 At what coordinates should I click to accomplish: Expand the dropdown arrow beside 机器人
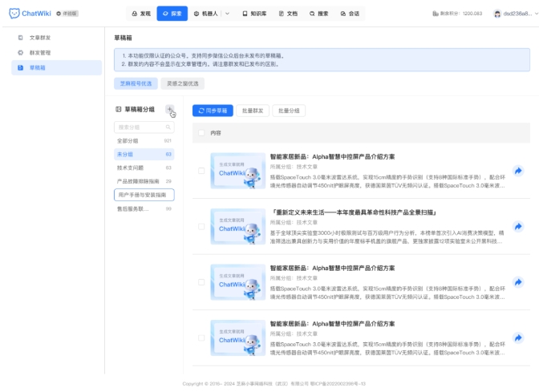tap(227, 14)
